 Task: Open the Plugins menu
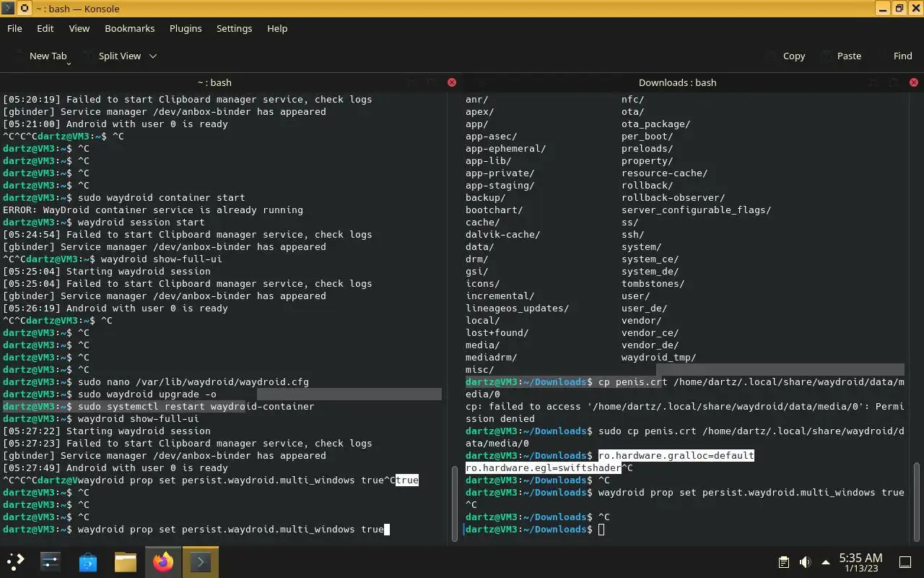point(186,28)
